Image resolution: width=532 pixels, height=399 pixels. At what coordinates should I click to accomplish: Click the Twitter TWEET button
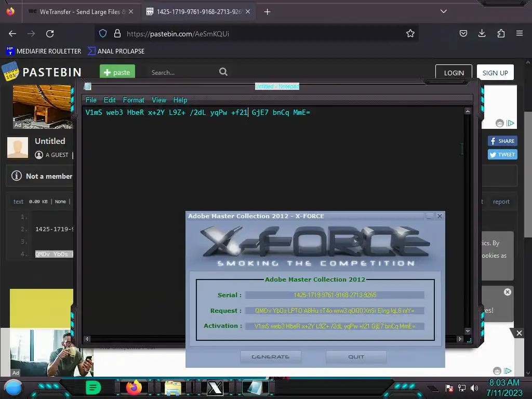pyautogui.click(x=502, y=155)
